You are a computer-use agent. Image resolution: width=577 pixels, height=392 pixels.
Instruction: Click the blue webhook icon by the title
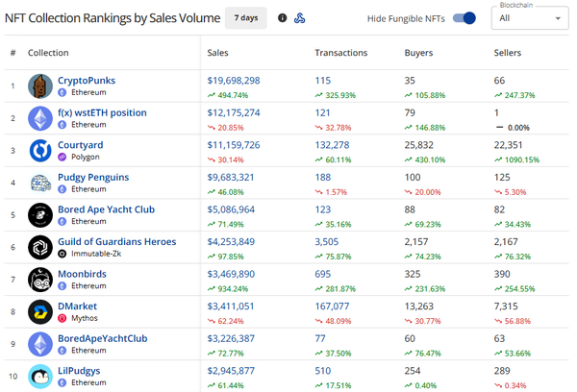tap(299, 18)
